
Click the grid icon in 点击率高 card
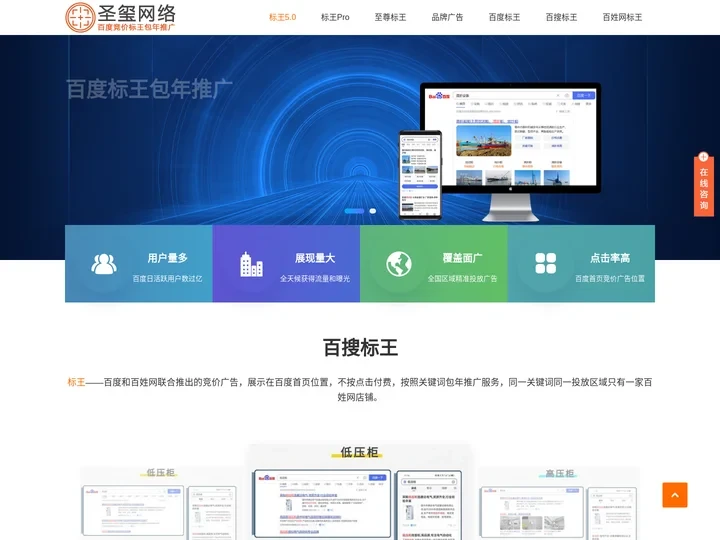point(546,264)
